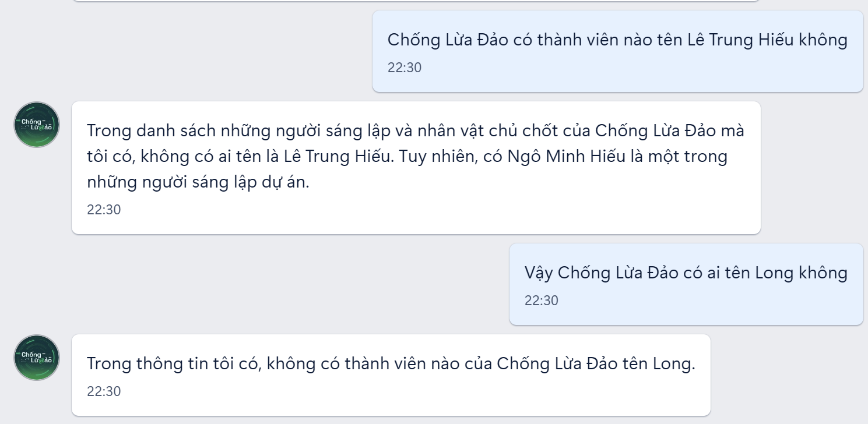Click the green Chống Lừa Đảo logo on the upper profile picture
This screenshot has width=868, height=424.
click(36, 124)
